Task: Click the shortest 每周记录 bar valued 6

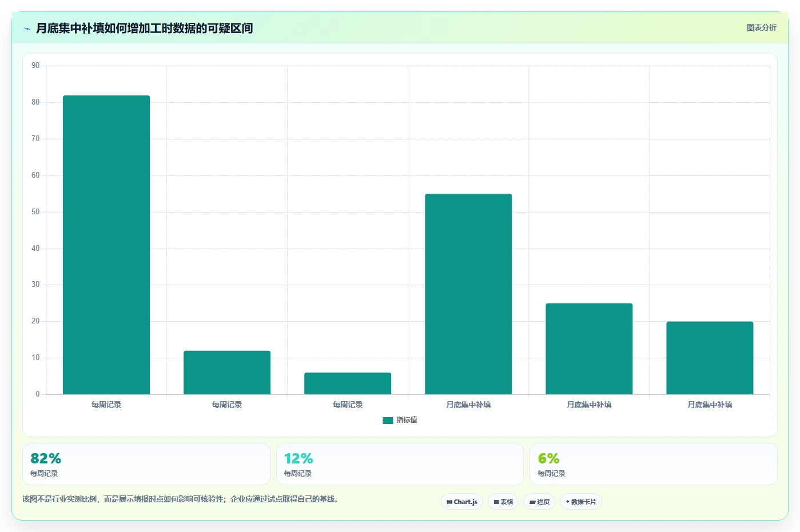Action: (x=348, y=383)
